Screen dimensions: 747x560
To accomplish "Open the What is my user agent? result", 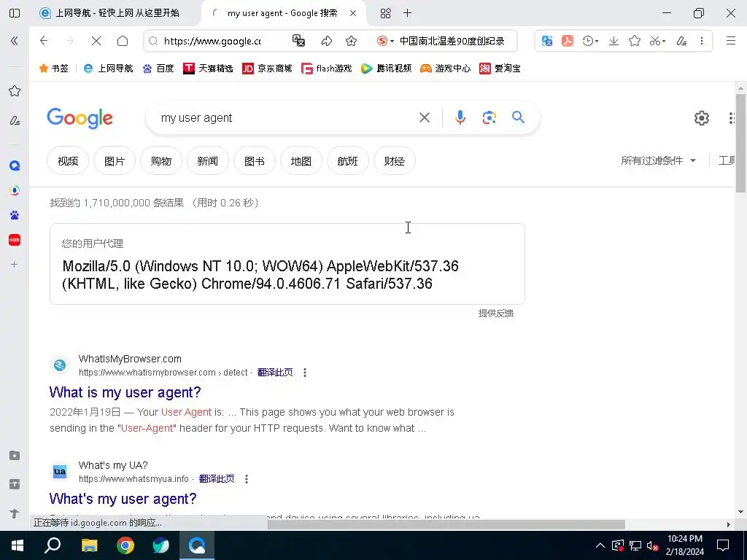I will [125, 392].
